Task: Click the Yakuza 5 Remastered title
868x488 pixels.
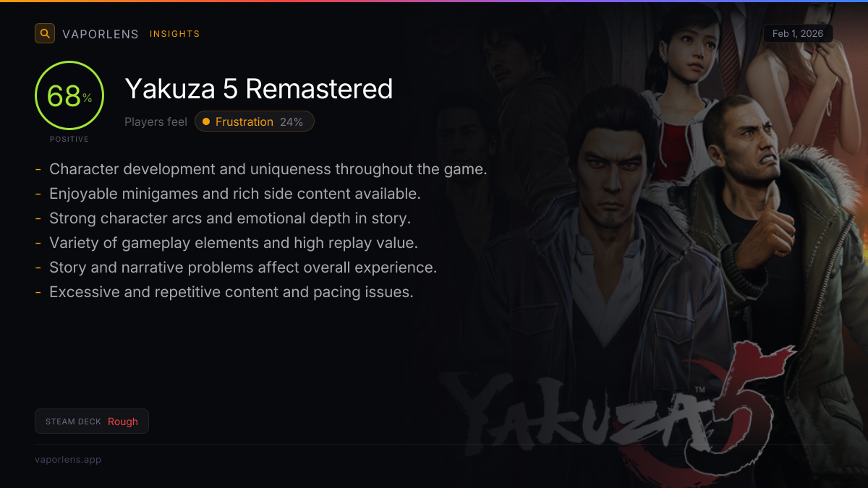Action: [x=259, y=89]
